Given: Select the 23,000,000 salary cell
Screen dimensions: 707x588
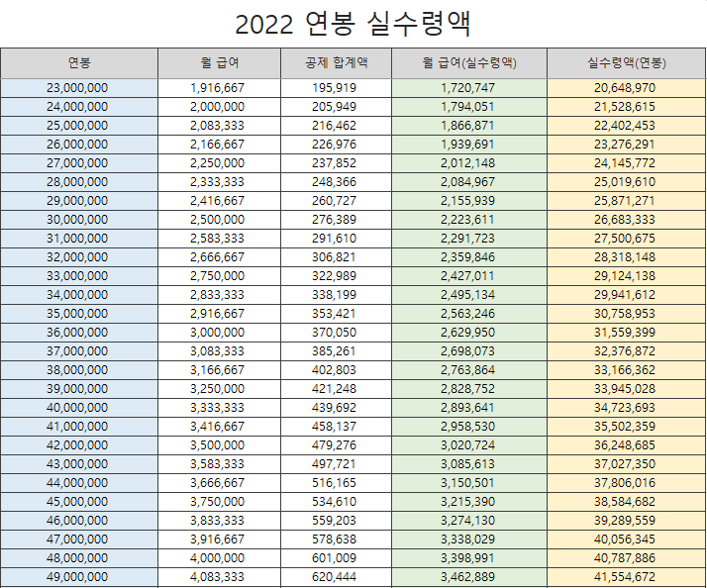Looking at the screenshot, I should (x=79, y=88).
